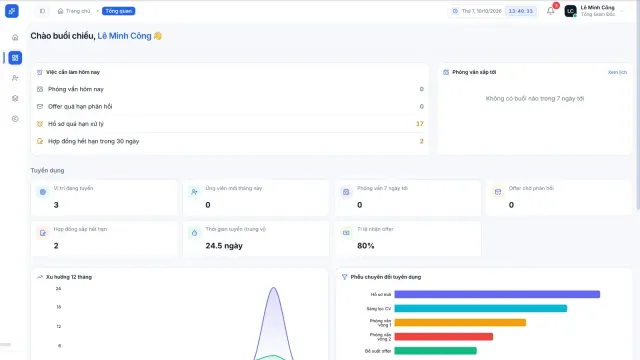Open the Offer quá hạn phản hồi row
Image resolution: width=640 pixels, height=360 pixels.
[230, 107]
